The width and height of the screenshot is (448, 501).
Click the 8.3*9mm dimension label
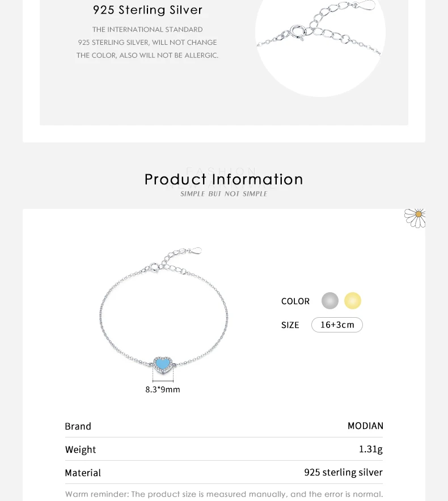click(x=163, y=389)
